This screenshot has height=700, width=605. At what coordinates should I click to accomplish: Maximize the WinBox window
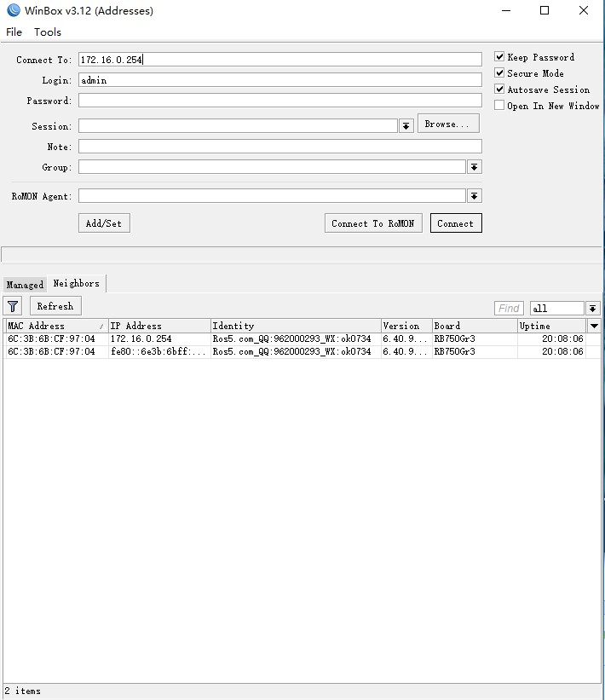[x=544, y=10]
